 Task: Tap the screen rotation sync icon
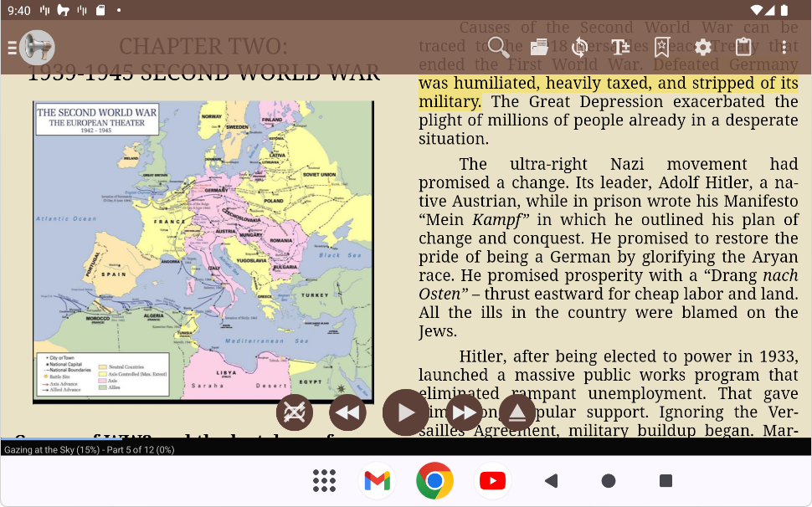[x=579, y=47]
